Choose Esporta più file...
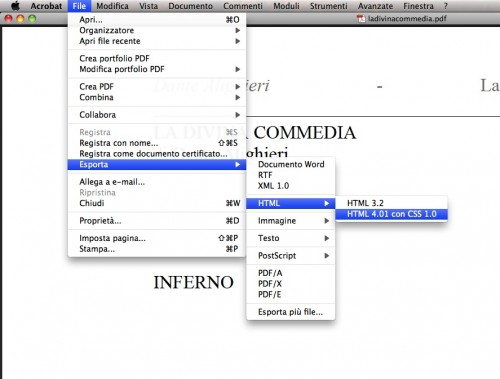This screenshot has height=379, width=500. click(x=291, y=312)
